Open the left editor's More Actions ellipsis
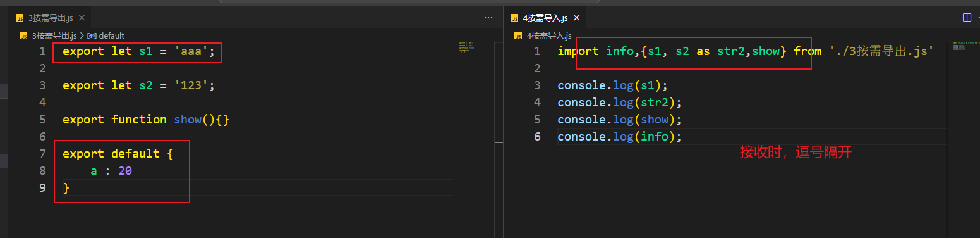Image resolution: width=980 pixels, height=238 pixels. [x=488, y=18]
